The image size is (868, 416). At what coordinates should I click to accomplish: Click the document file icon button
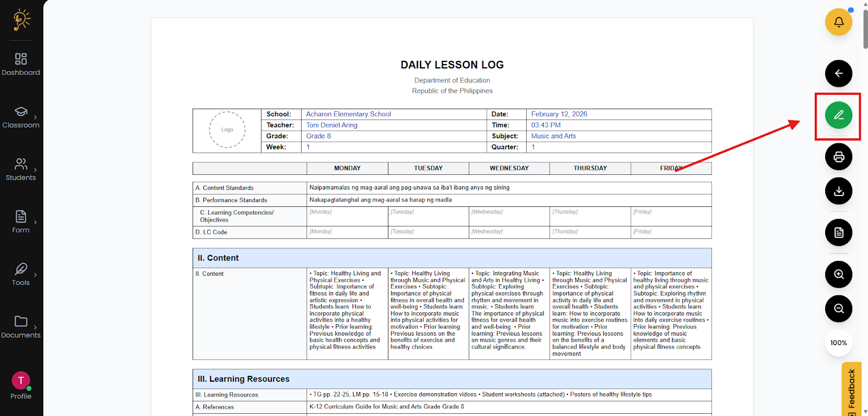(x=838, y=232)
